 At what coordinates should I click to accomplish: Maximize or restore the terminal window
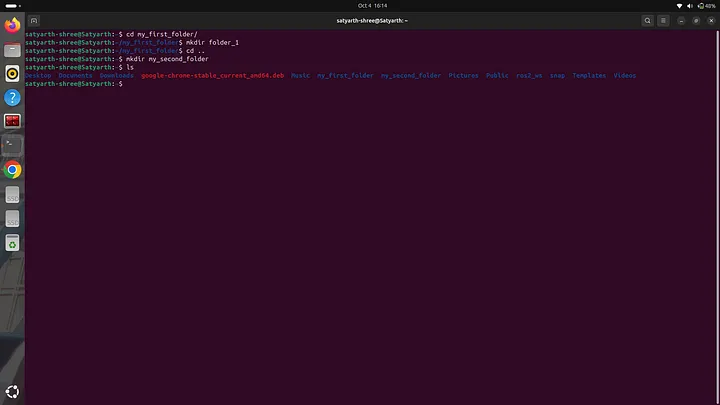click(696, 21)
